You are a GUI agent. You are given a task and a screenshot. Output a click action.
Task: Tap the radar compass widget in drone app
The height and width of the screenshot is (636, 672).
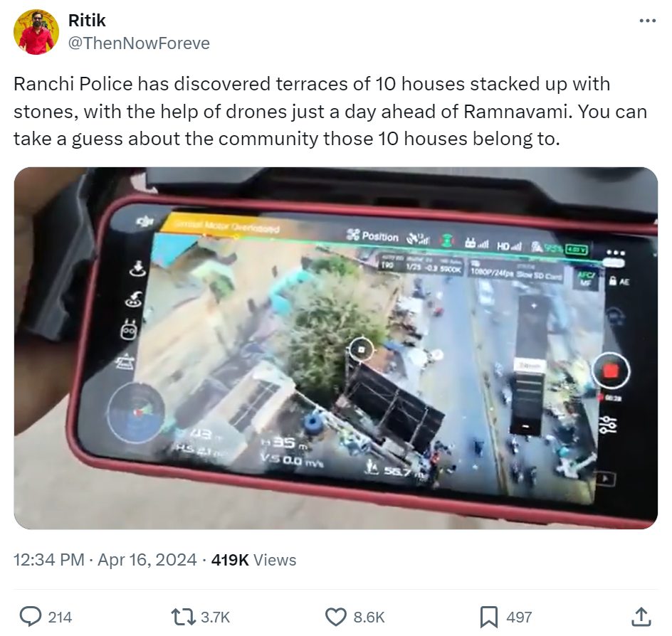pos(135,413)
